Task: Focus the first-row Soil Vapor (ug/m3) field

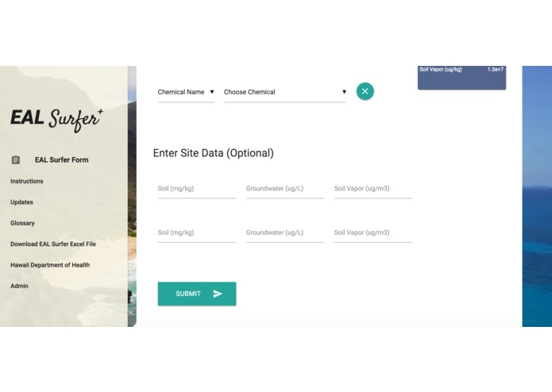Action: [x=373, y=189]
